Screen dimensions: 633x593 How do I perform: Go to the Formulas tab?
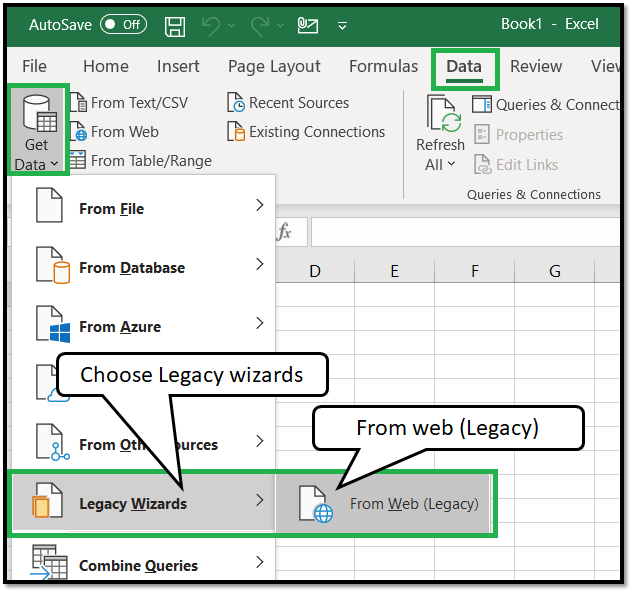384,66
